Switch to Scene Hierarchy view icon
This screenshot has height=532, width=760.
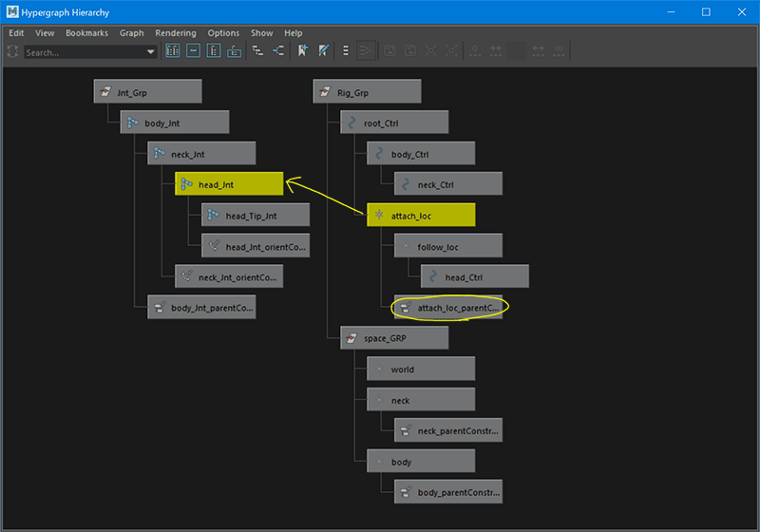(x=257, y=50)
